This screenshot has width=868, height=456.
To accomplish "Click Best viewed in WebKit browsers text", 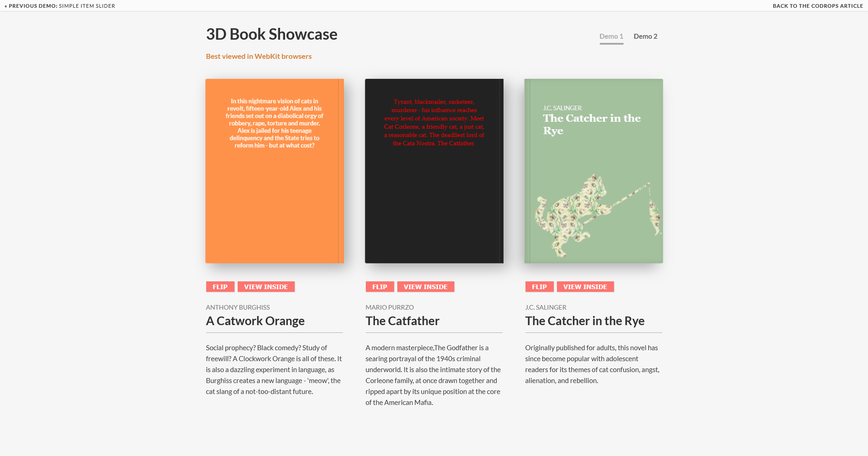I will (x=259, y=57).
